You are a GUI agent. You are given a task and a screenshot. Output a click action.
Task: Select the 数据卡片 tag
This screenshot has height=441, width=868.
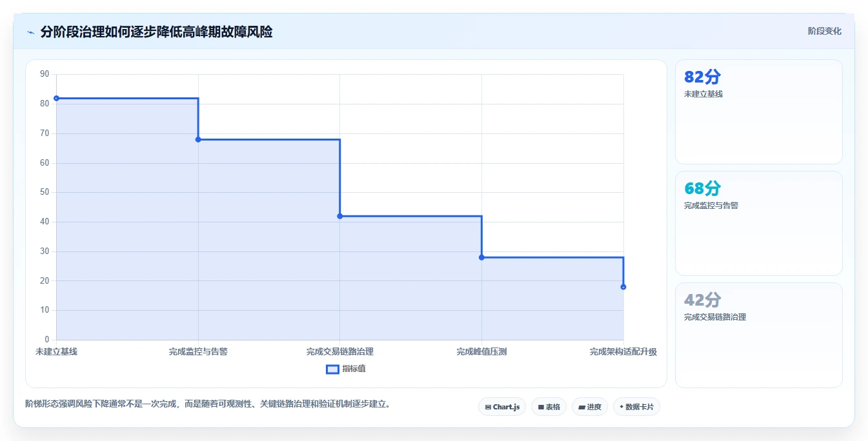636,407
